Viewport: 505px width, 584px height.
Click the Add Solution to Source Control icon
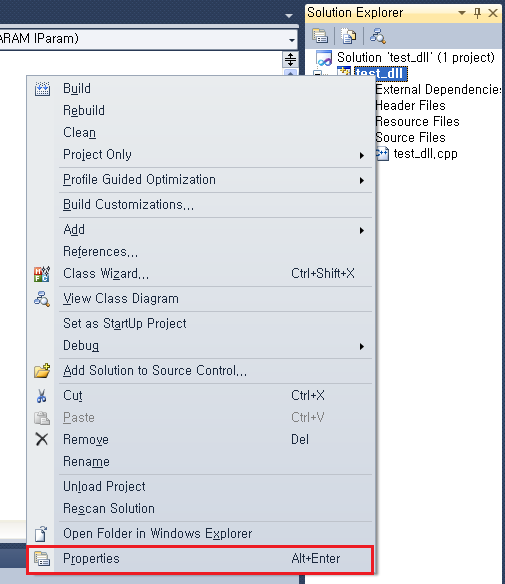[42, 371]
